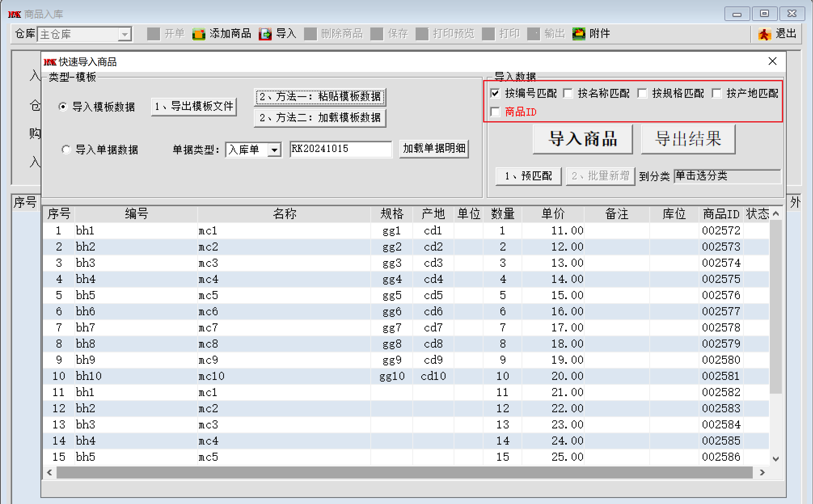Click the horizontal scrollbar left arrow

(x=49, y=472)
